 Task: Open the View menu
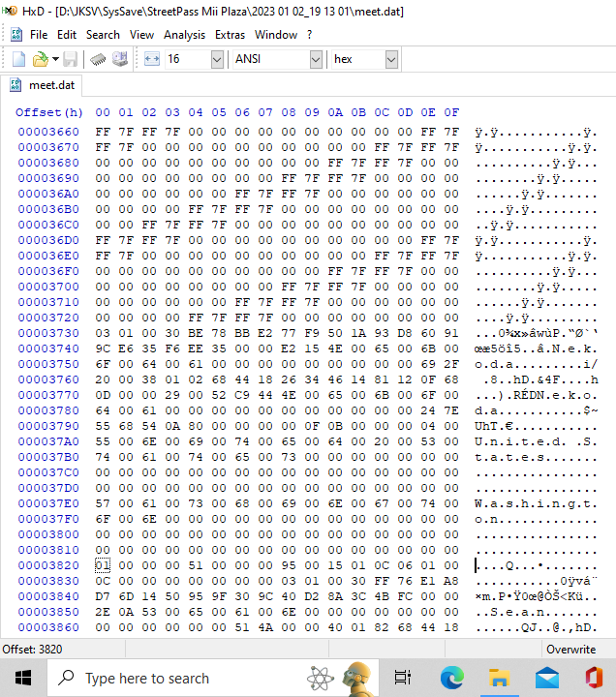click(141, 35)
